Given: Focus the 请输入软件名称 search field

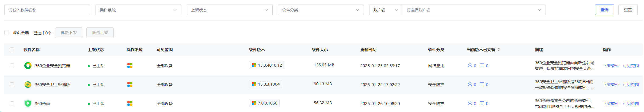Looking at the screenshot, I should 47,10.
